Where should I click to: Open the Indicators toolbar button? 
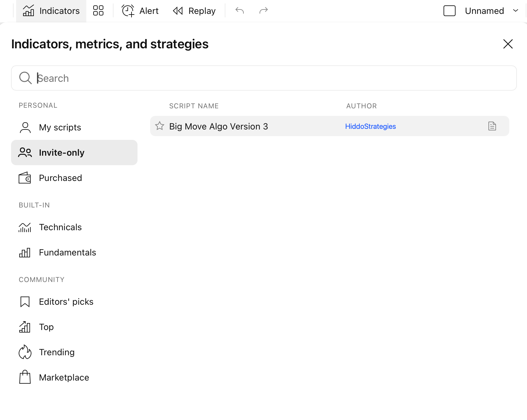pyautogui.click(x=51, y=11)
